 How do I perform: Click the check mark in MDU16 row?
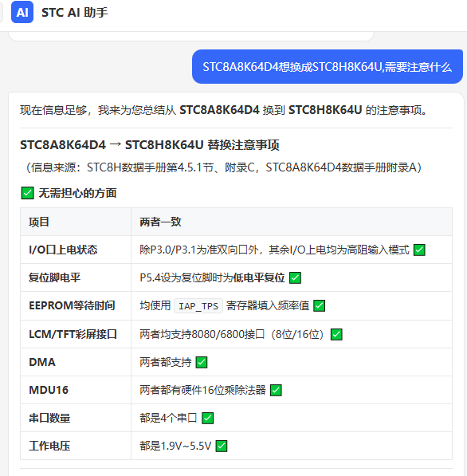276,391
